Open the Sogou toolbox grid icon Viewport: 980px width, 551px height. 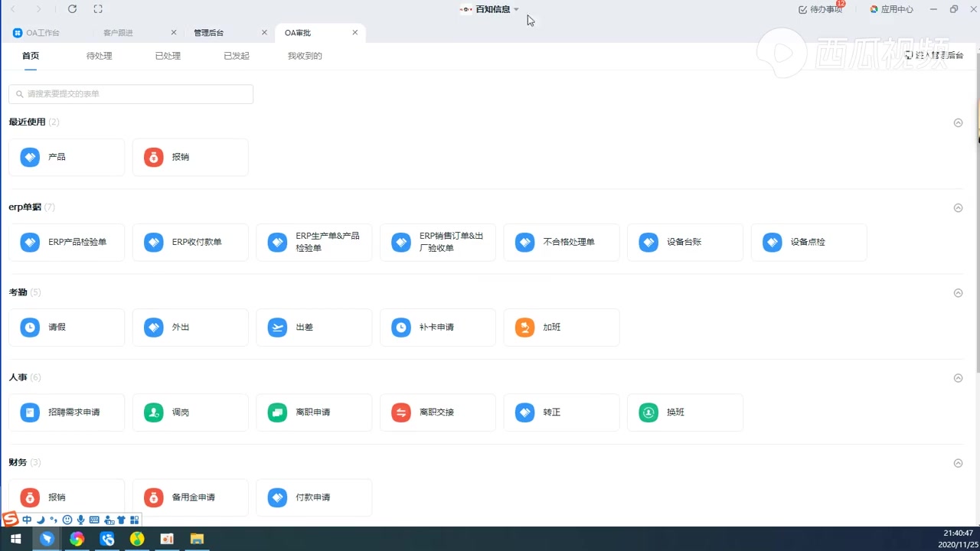(x=135, y=520)
